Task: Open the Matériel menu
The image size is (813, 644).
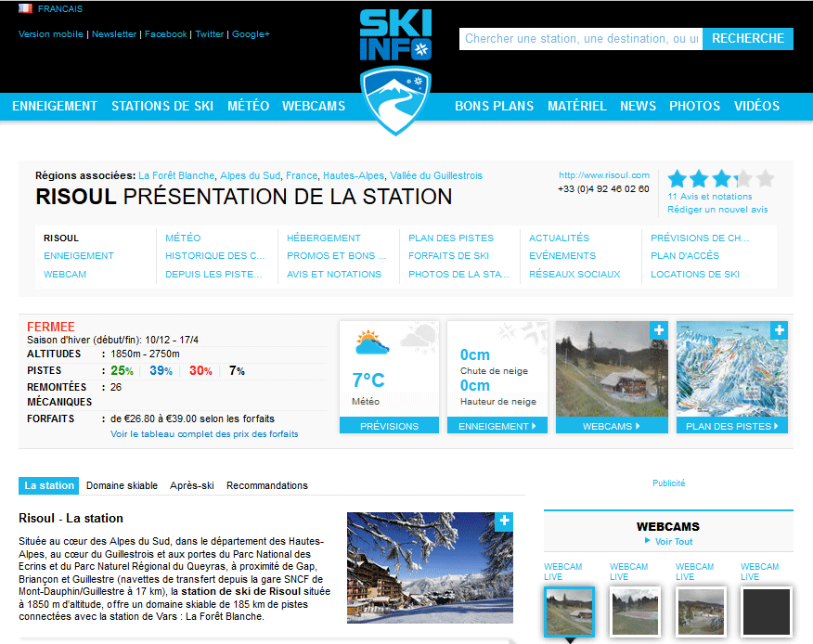Action: pyautogui.click(x=577, y=106)
